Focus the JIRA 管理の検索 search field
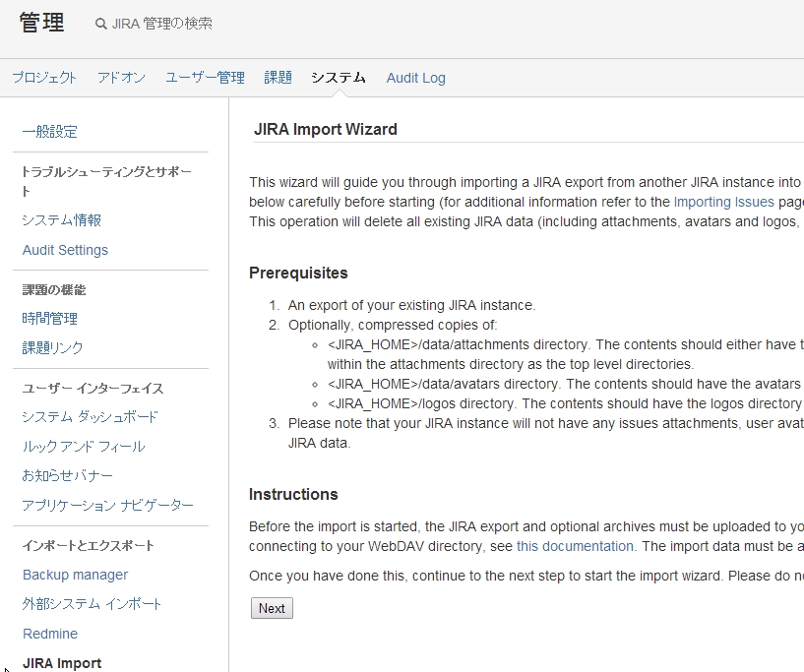 coord(161,24)
